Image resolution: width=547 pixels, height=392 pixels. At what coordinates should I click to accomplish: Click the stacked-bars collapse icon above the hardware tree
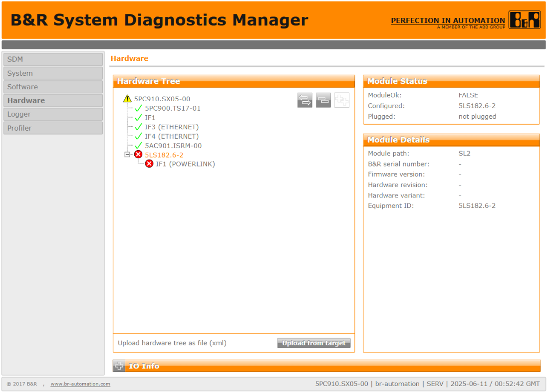(x=323, y=100)
